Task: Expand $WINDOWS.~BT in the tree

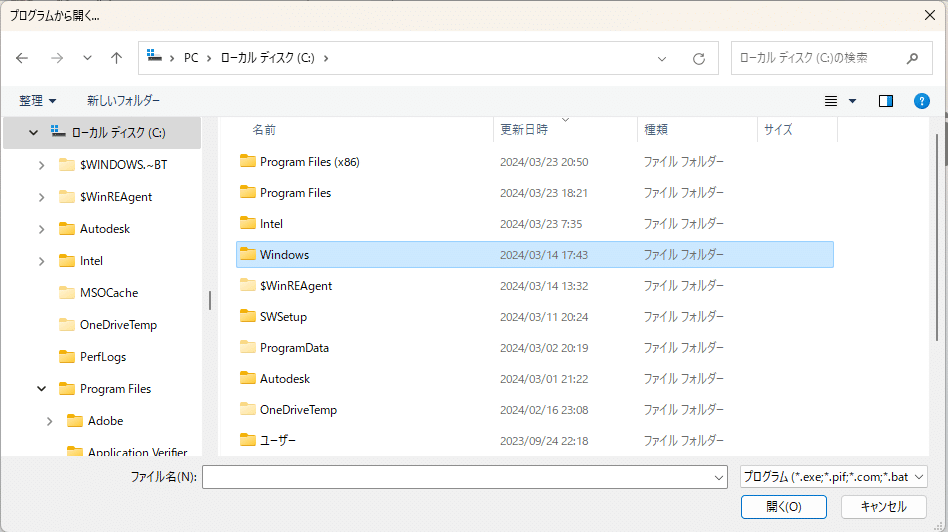Action: click(41, 165)
